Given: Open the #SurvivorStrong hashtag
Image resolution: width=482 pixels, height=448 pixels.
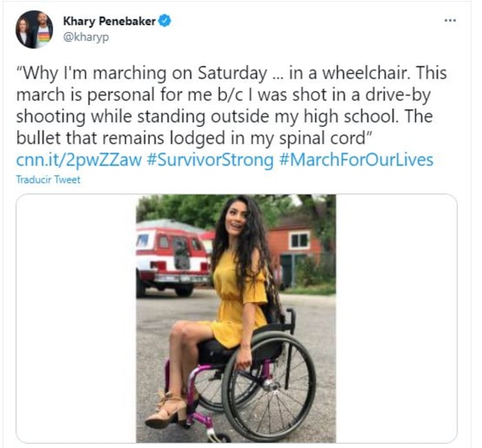Looking at the screenshot, I should [x=210, y=160].
